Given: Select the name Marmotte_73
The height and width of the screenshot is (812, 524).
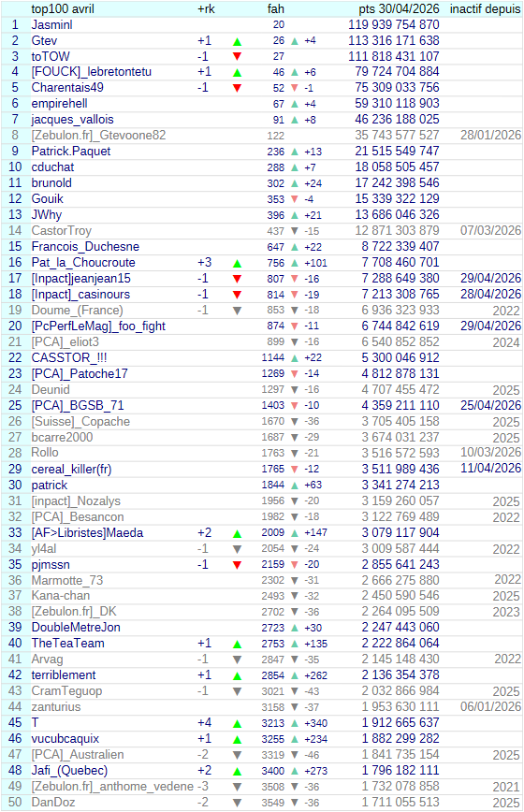Looking at the screenshot, I should 66,581.
